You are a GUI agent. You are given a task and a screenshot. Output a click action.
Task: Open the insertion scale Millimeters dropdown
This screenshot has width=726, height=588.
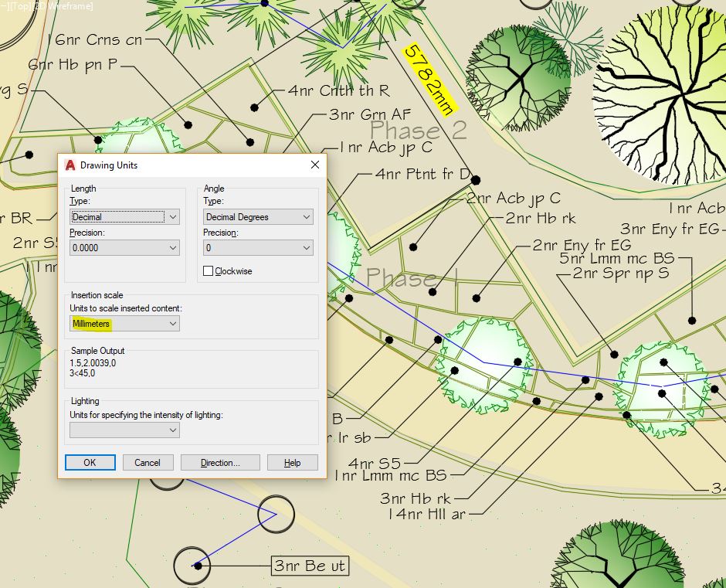click(x=124, y=324)
